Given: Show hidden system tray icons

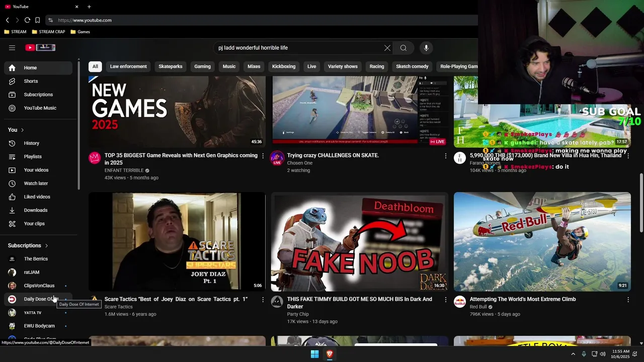Looking at the screenshot, I should 573,354.
